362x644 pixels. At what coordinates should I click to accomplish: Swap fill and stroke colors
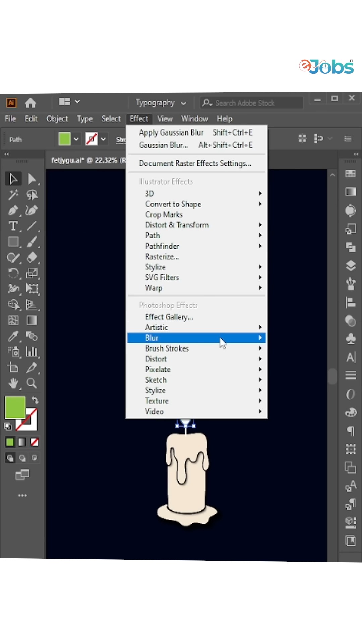pos(35,400)
